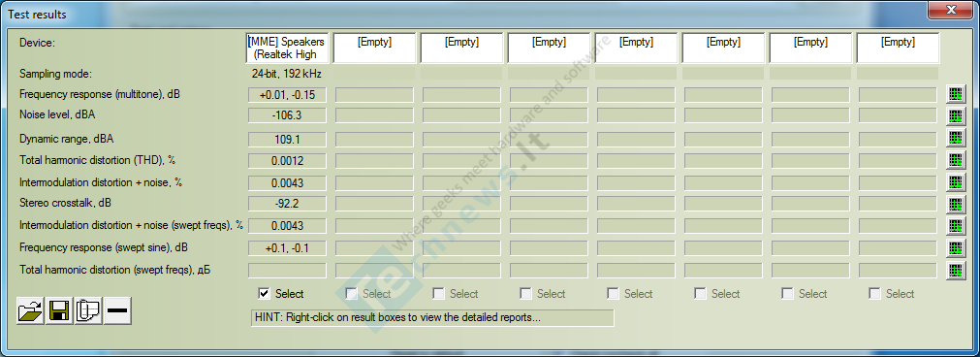The height and width of the screenshot is (357, 980).
Task: Open graph icon for Dynamic range
Action: [956, 138]
